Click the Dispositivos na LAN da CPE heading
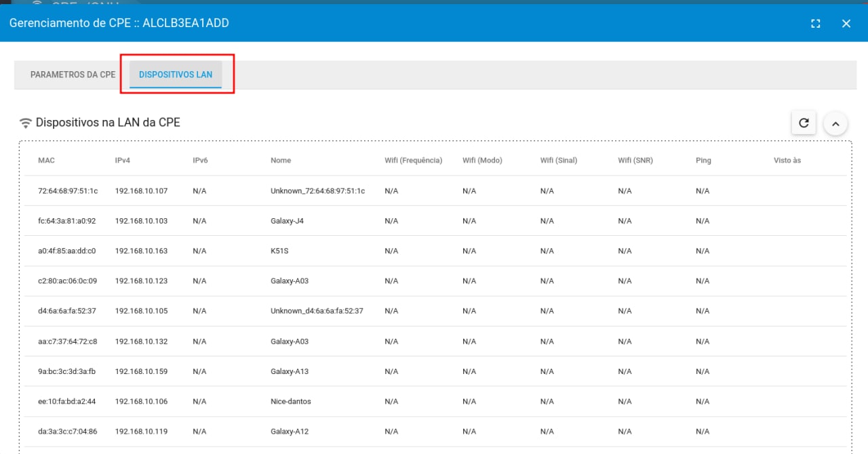This screenshot has height=454, width=868. pos(108,123)
